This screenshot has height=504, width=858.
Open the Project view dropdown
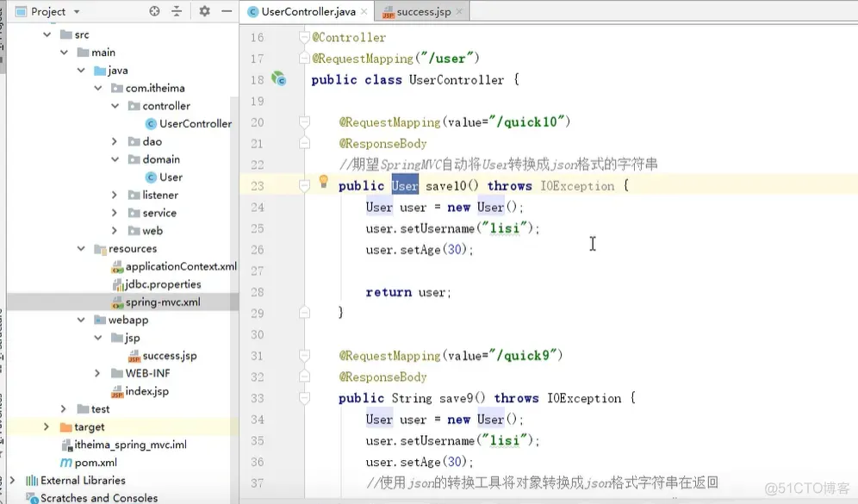click(x=77, y=11)
